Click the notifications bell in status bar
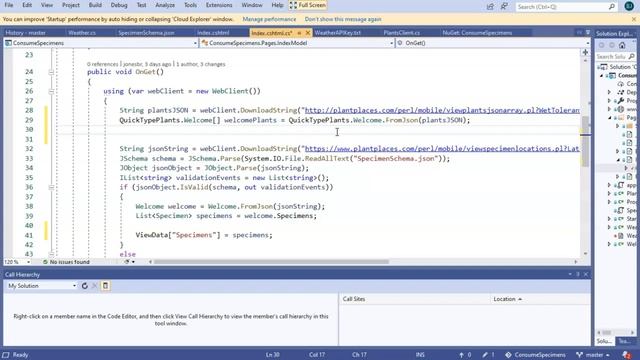The height and width of the screenshot is (360, 640). pos(627,355)
